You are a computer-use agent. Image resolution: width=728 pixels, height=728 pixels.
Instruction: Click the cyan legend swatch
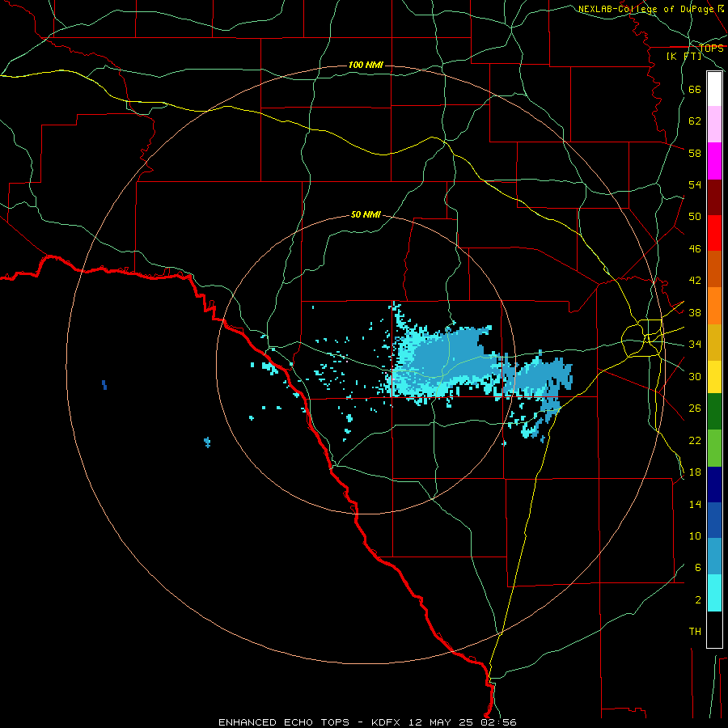(714, 593)
